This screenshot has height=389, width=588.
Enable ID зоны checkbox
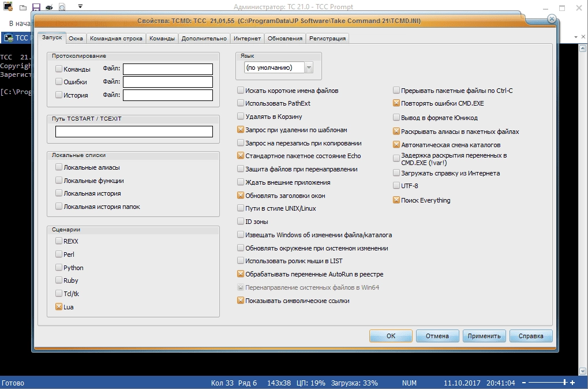coord(241,221)
